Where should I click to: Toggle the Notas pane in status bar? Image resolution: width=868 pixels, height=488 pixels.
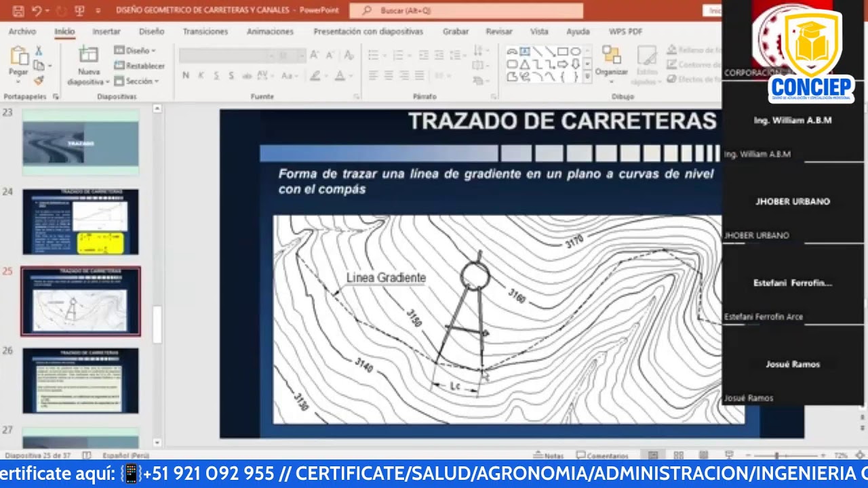point(550,455)
